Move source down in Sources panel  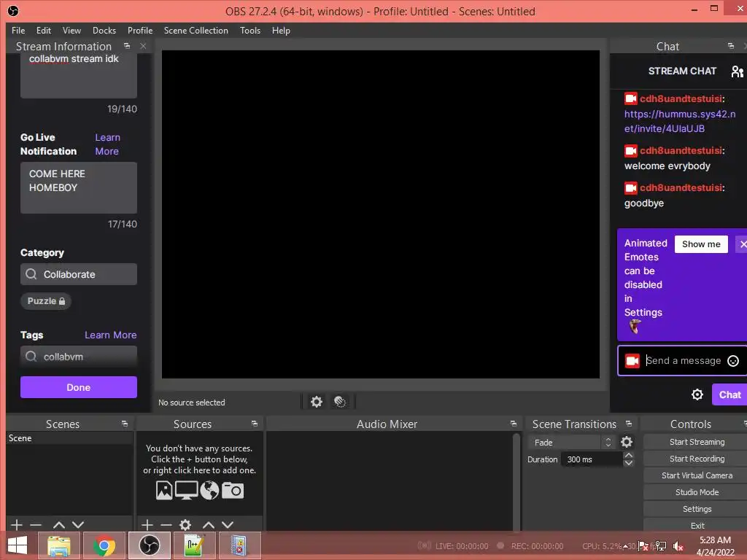[228, 525]
